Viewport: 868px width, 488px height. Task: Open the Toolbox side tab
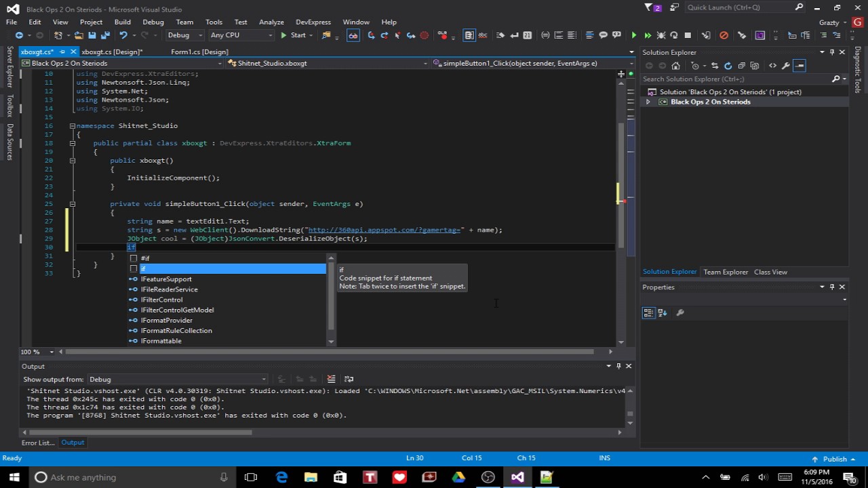pyautogui.click(x=9, y=106)
